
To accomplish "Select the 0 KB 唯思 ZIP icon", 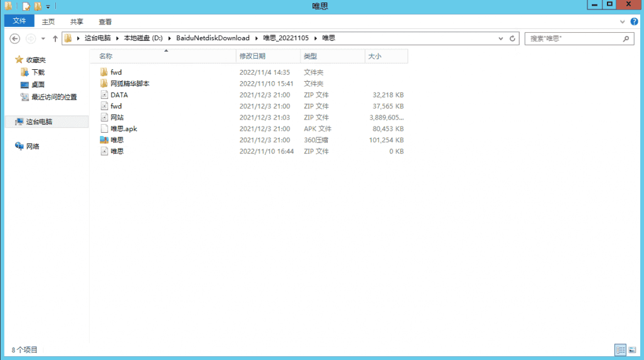I will (104, 151).
